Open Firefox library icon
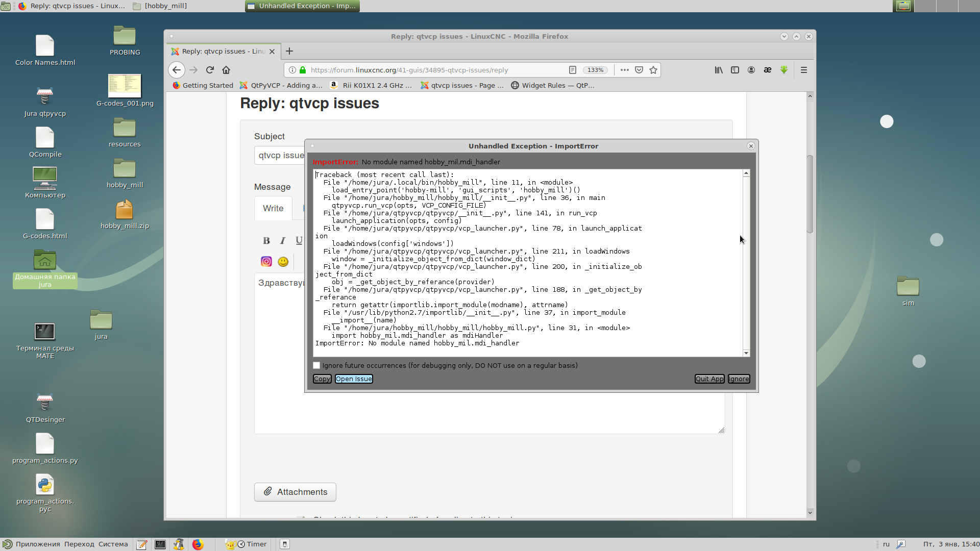Image resolution: width=980 pixels, height=551 pixels. pyautogui.click(x=719, y=70)
